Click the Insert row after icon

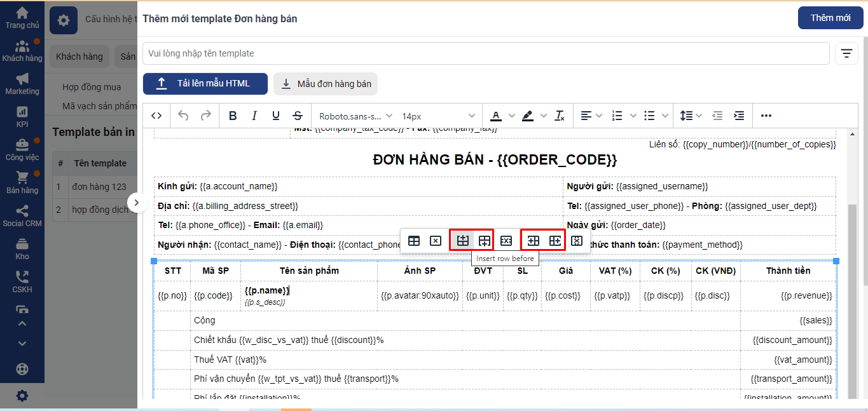485,241
